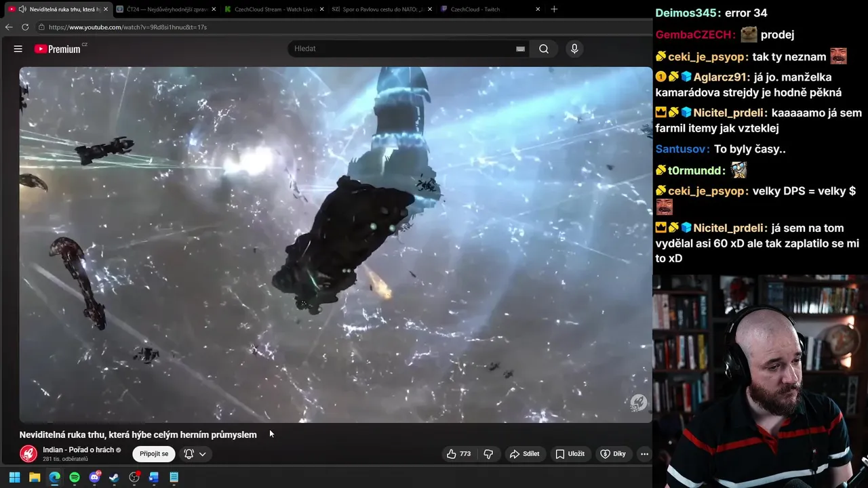This screenshot has height=488, width=868.
Task: Go back with the browser back arrow
Action: click(9, 27)
